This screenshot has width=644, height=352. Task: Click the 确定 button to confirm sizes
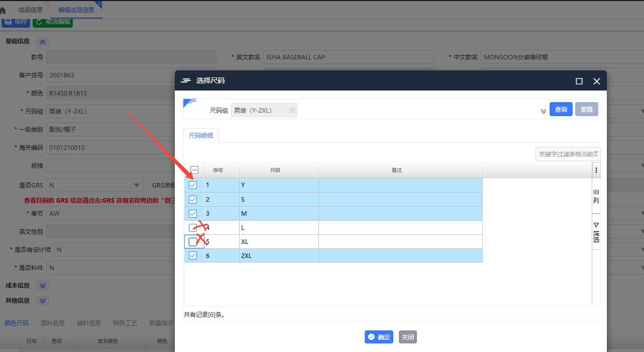379,337
